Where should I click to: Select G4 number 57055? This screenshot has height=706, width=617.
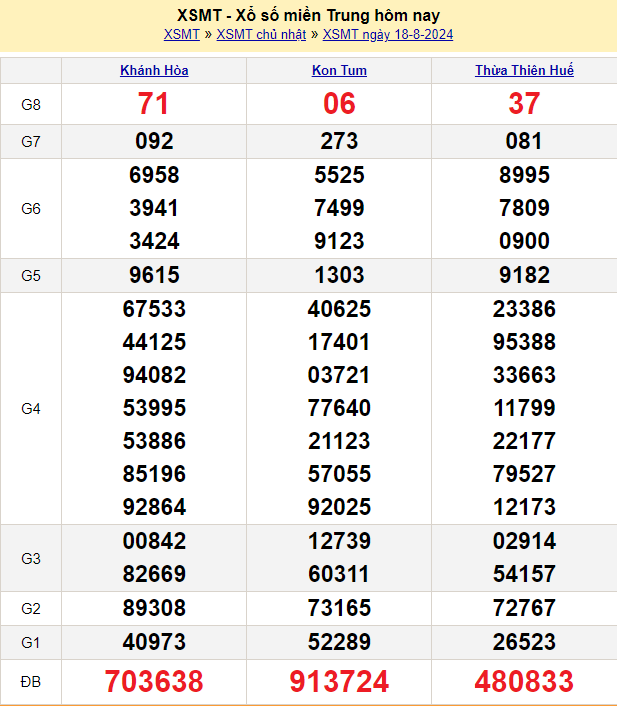(x=339, y=474)
